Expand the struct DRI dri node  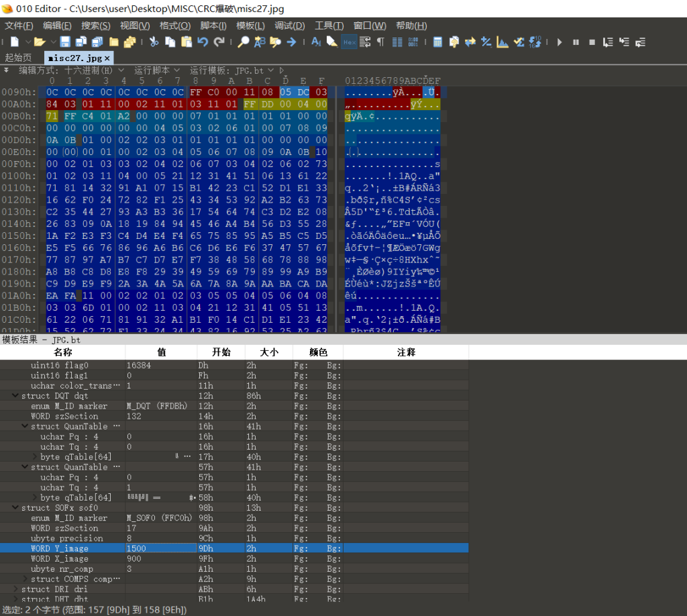pos(15,589)
